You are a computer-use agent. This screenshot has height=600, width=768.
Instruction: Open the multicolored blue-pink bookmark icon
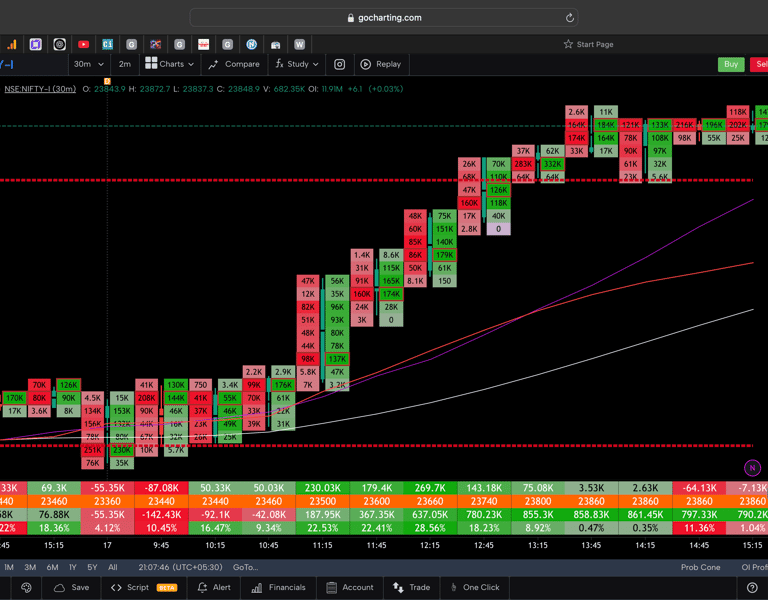tap(155, 45)
